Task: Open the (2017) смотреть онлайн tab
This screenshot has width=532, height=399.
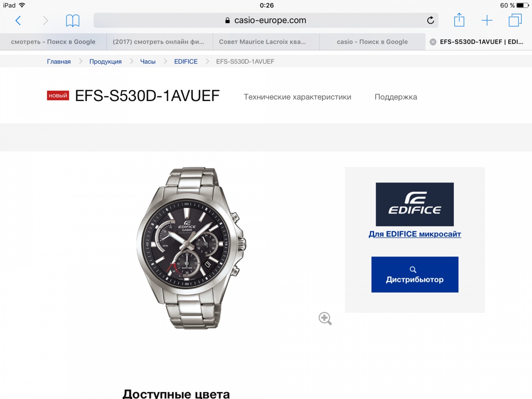Action: [160, 42]
